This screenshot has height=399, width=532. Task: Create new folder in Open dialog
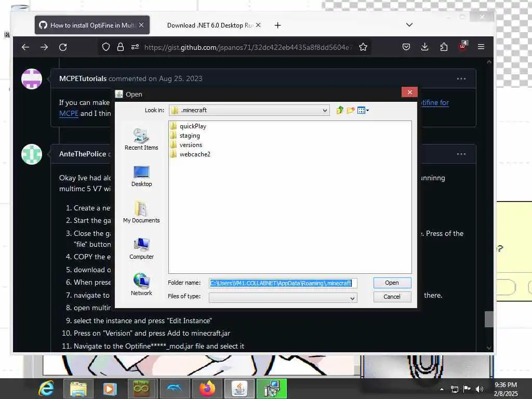coord(351,110)
